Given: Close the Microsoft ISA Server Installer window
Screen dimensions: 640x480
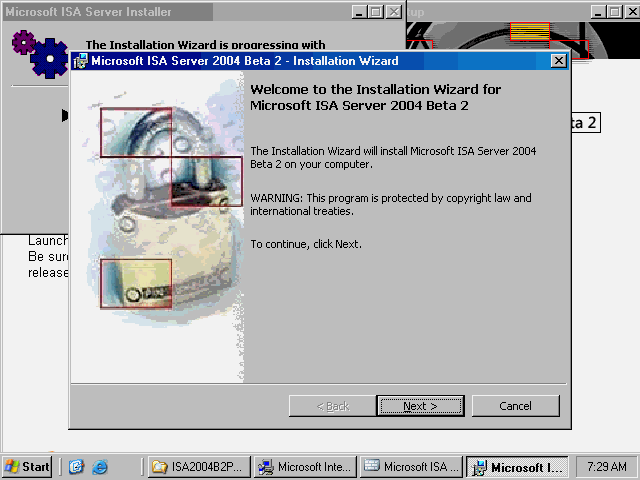Looking at the screenshot, I should (x=393, y=12).
